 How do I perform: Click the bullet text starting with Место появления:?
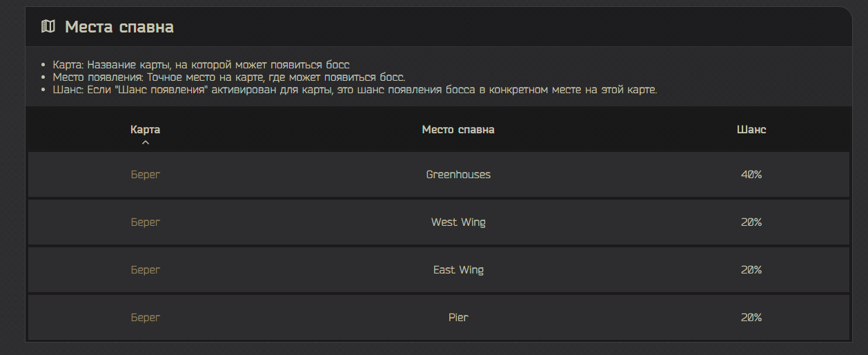point(229,77)
